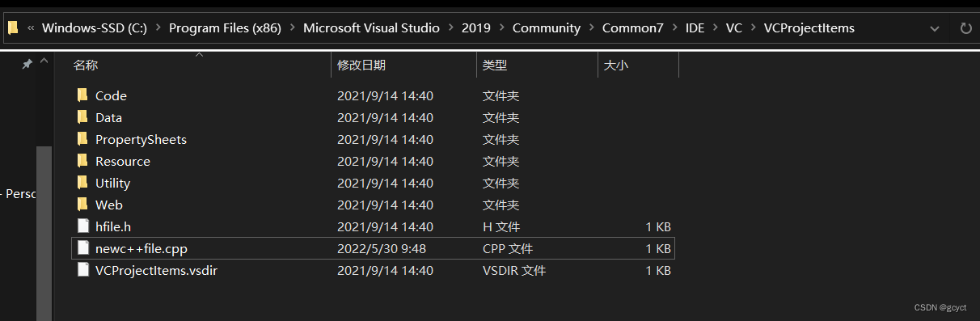
Task: Go to Microsoft Visual Studio breadcrumb
Action: (371, 28)
